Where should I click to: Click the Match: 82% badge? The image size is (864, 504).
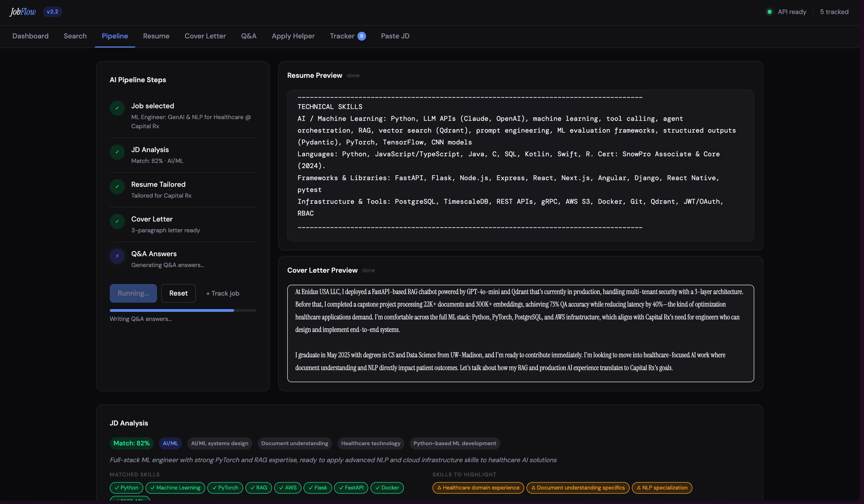click(x=131, y=443)
